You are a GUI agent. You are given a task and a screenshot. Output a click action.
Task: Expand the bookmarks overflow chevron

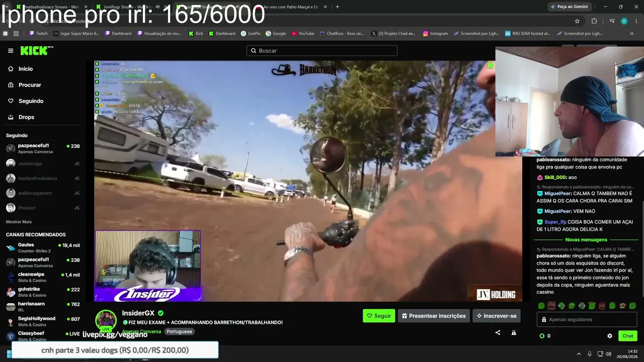[632, 34]
